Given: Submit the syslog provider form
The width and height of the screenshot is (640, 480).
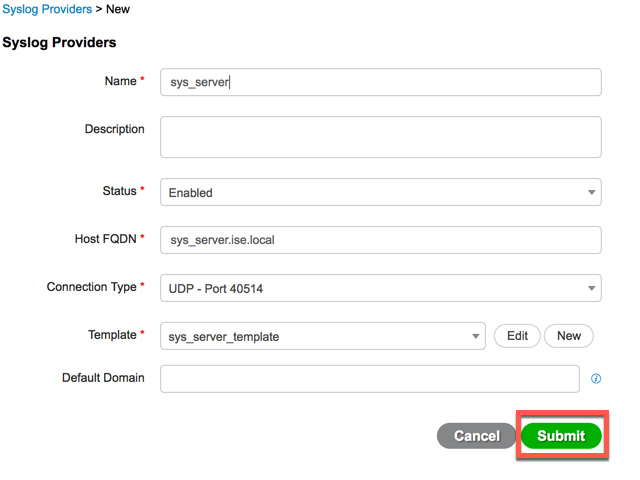Looking at the screenshot, I should point(561,436).
